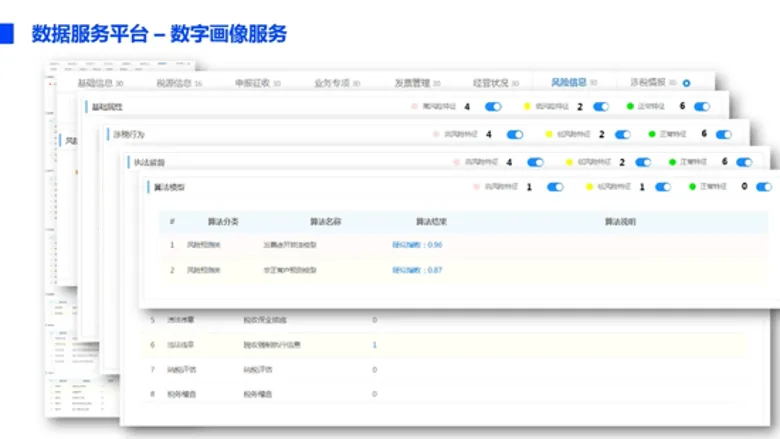Click the circle icon after 涉税情报 tab
Viewport: 780px width, 439px height.
(x=686, y=83)
